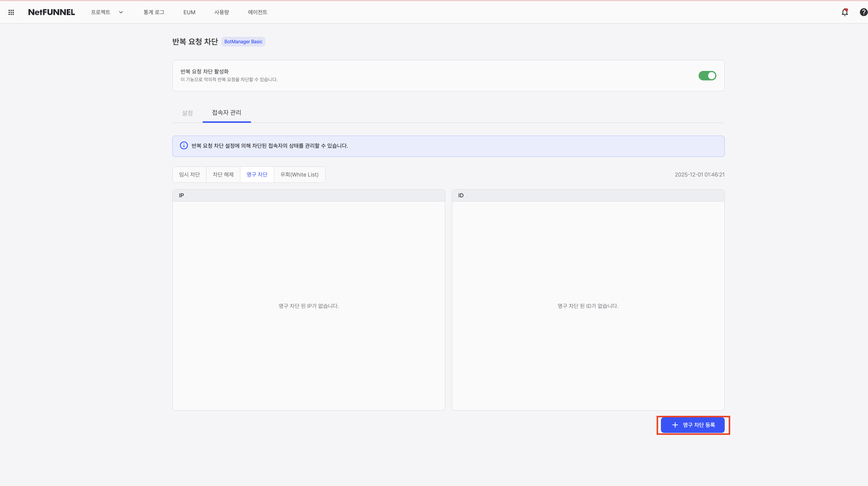This screenshot has height=486, width=868.
Task: Select the 접속자 관리 tab
Action: tap(226, 112)
